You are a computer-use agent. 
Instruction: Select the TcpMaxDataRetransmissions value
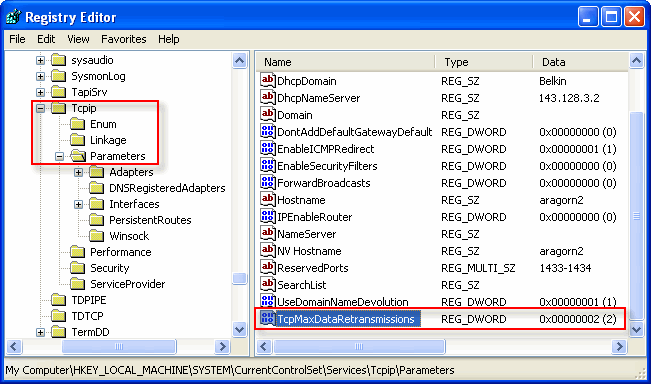click(346, 319)
